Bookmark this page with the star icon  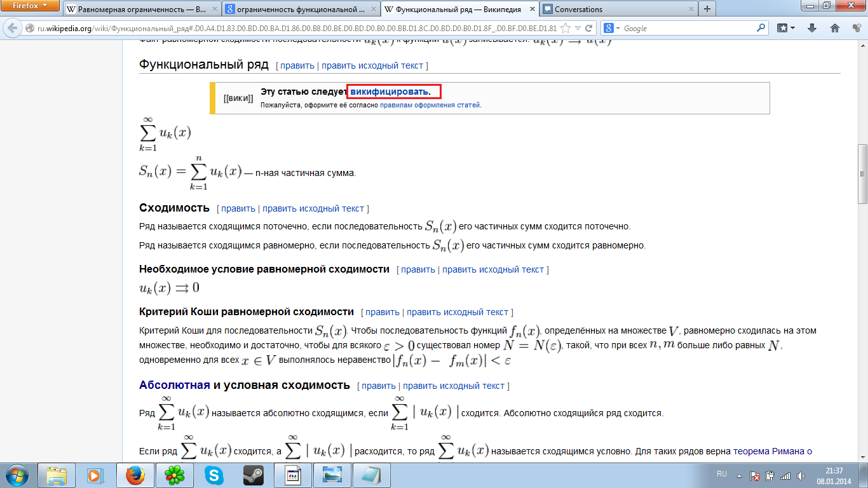[565, 29]
